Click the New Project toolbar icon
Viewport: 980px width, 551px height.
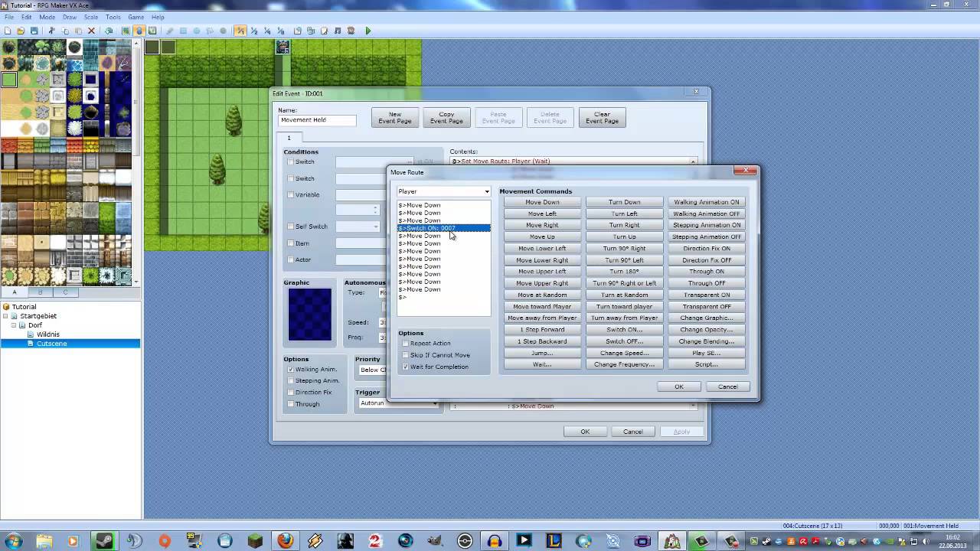tap(7, 31)
